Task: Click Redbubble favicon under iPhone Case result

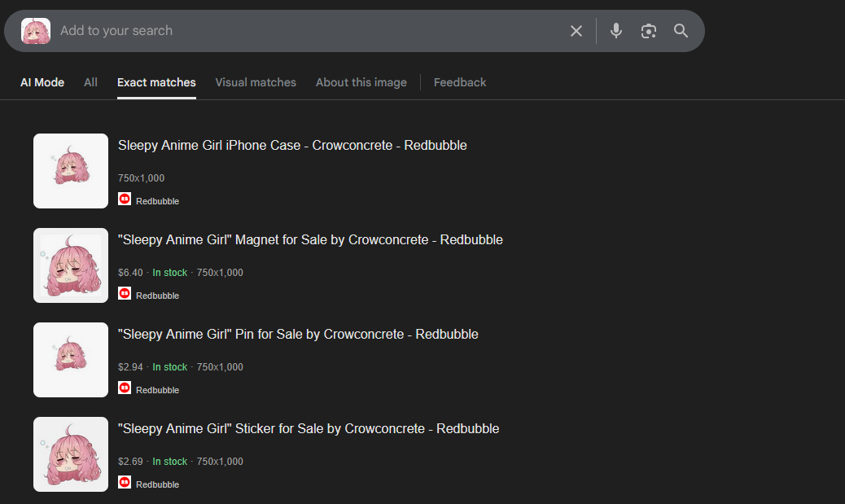Action: click(x=125, y=199)
